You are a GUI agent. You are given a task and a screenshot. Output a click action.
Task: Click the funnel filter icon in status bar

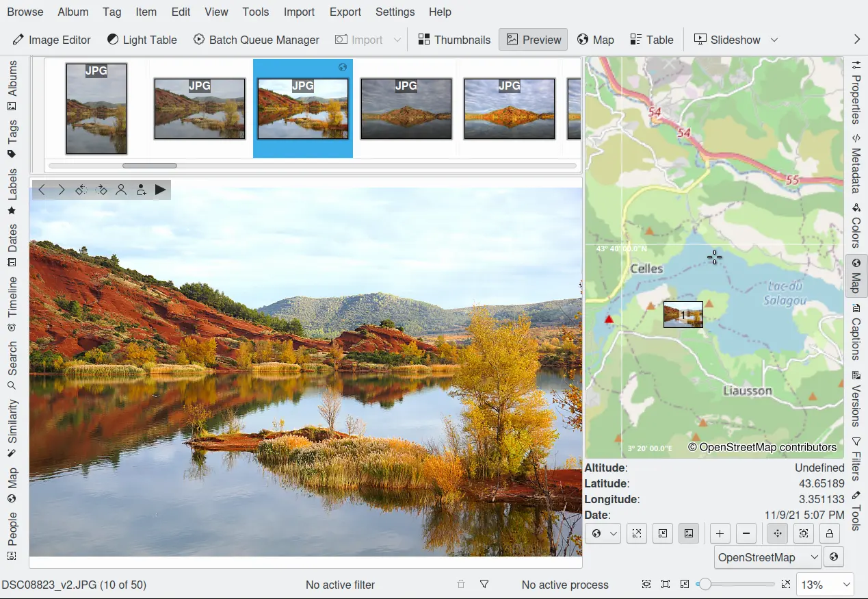tap(484, 584)
